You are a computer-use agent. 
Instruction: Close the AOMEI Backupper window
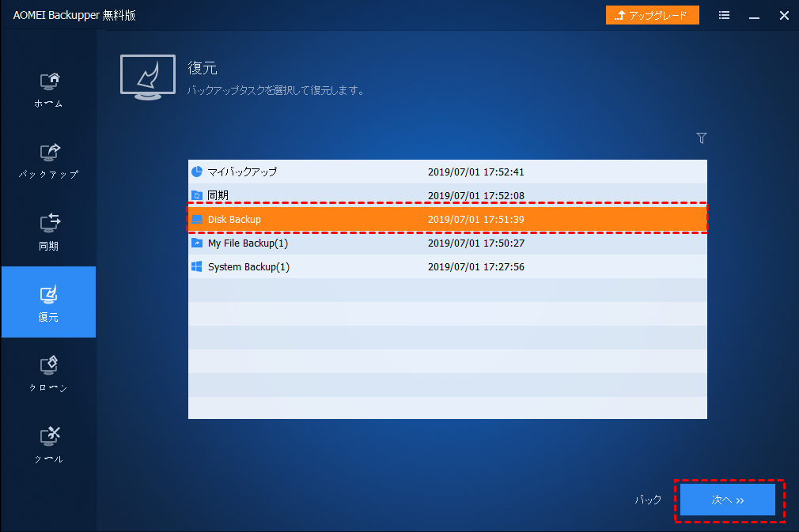(x=784, y=16)
